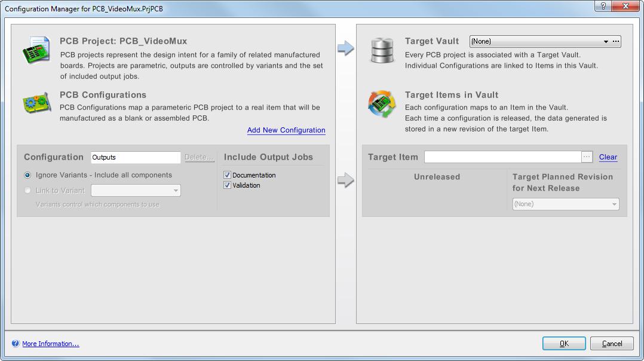This screenshot has height=361, width=644.
Task: Expand the Target Vault dropdown
Action: [605, 41]
